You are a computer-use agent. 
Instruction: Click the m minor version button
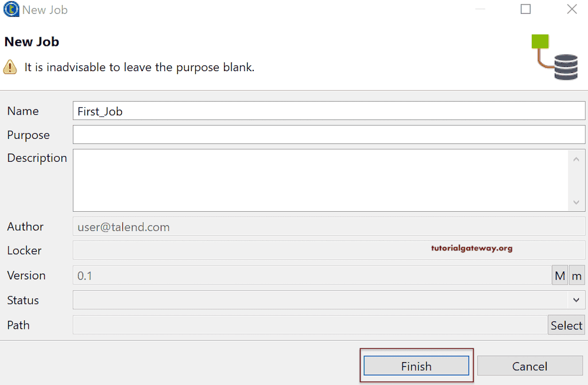tap(577, 275)
